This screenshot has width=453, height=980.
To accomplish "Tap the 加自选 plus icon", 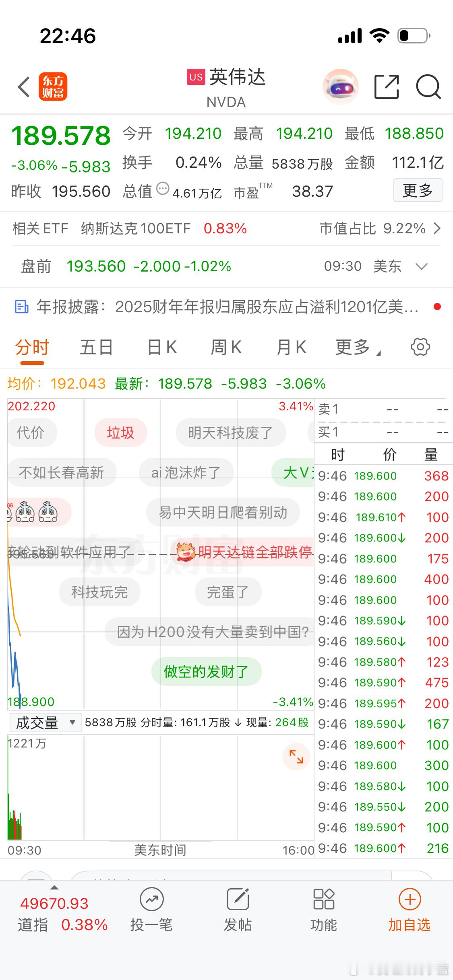I will 410,899.
